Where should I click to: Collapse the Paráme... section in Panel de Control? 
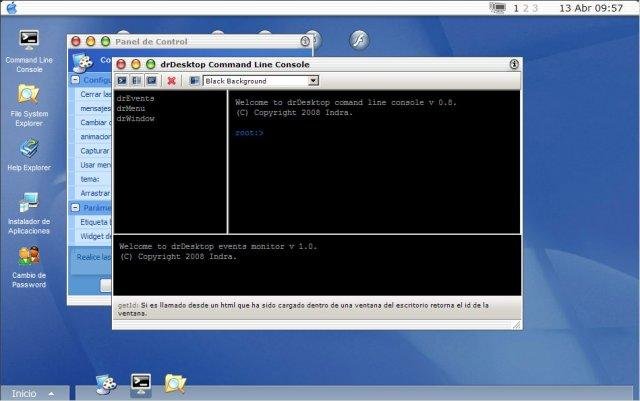76,207
